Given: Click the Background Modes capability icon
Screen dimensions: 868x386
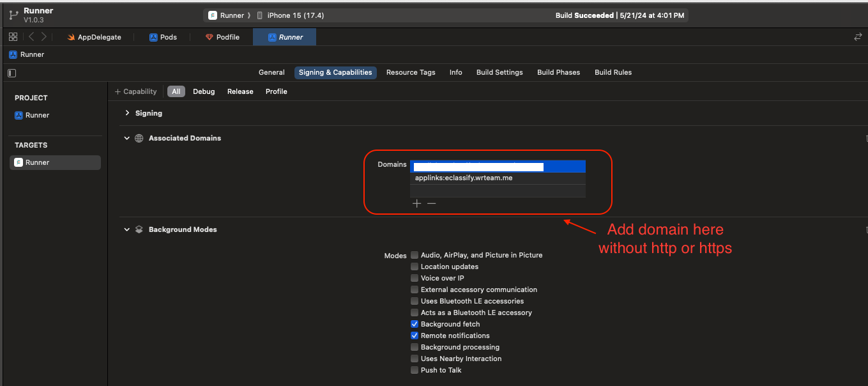Looking at the screenshot, I should [139, 229].
